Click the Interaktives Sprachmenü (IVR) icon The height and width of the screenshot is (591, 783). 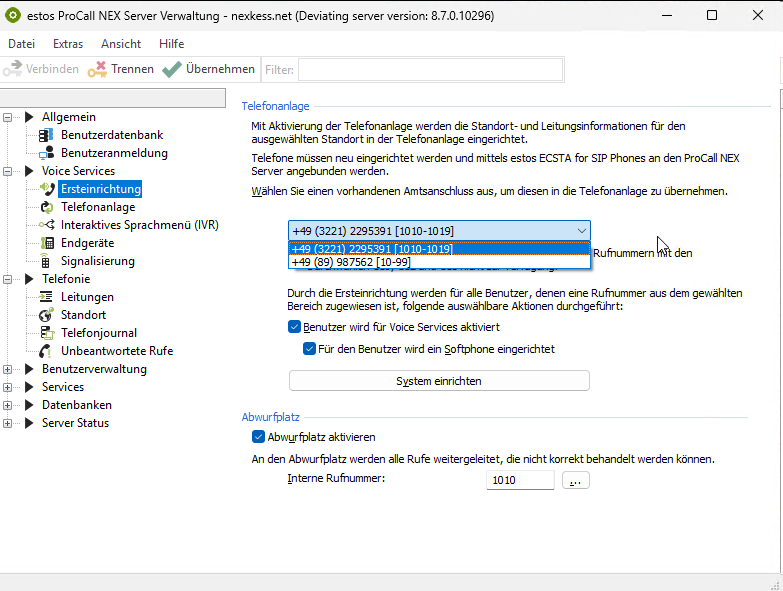pyautogui.click(x=46, y=225)
